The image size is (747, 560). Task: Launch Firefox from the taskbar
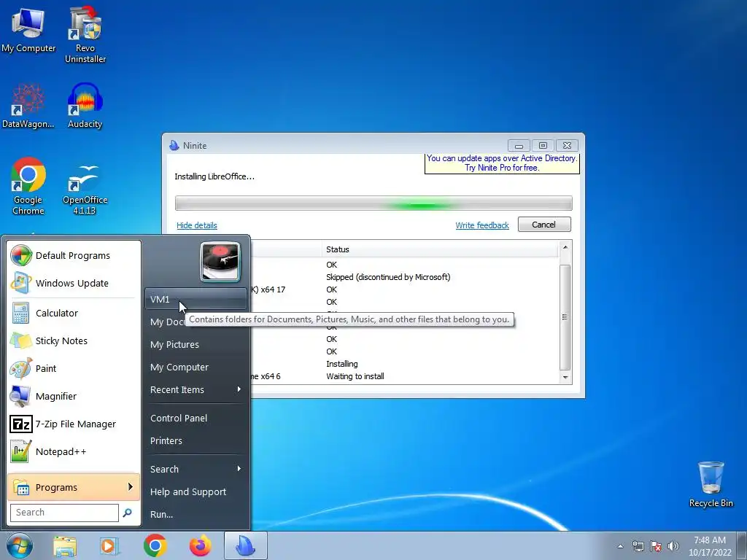[200, 545]
